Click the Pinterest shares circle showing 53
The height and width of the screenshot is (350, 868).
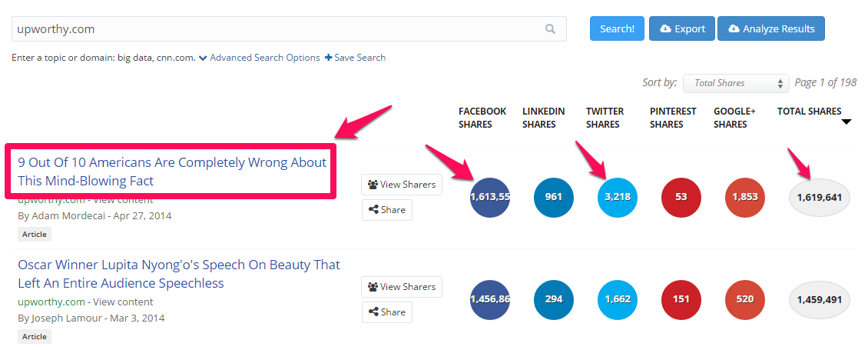pyautogui.click(x=681, y=197)
